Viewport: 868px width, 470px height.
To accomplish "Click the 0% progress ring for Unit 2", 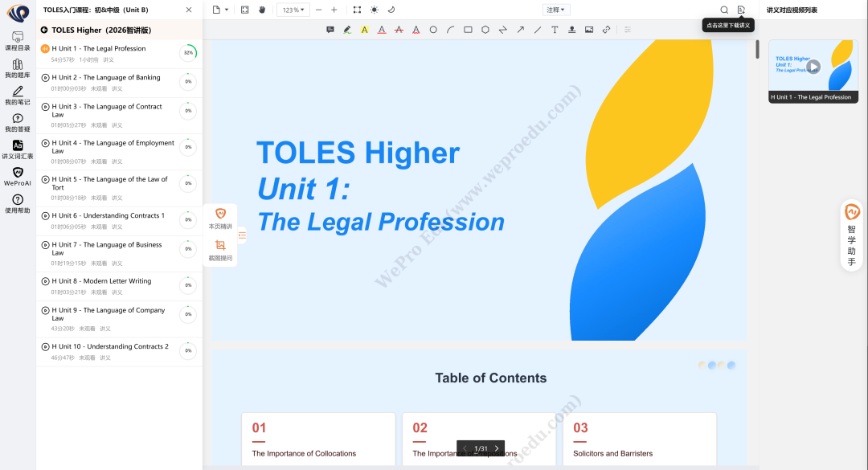I will tap(188, 81).
